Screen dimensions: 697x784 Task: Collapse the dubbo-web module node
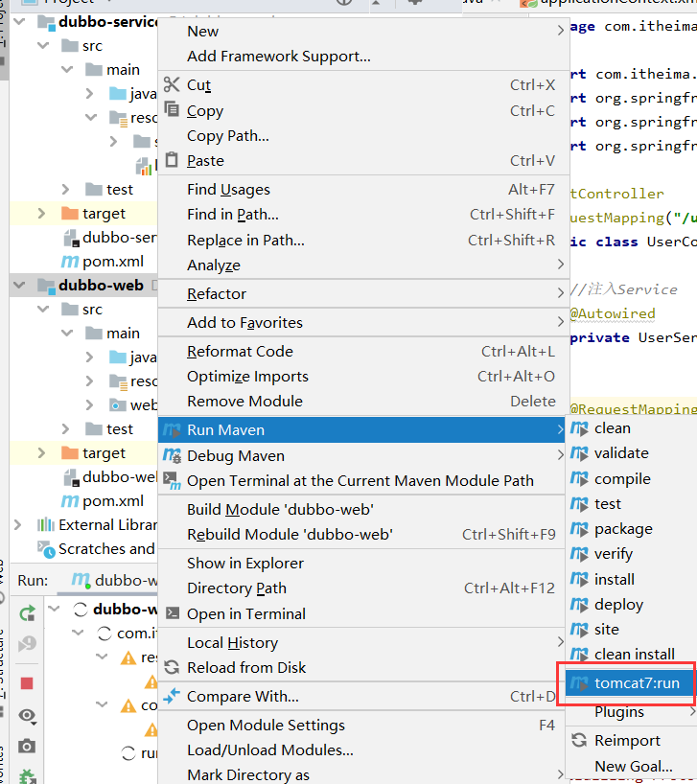[x=19, y=285]
